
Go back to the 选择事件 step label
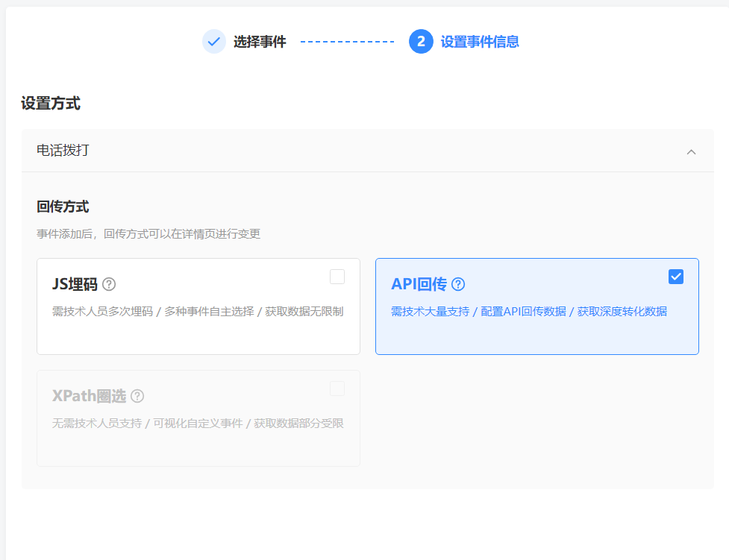tap(260, 42)
